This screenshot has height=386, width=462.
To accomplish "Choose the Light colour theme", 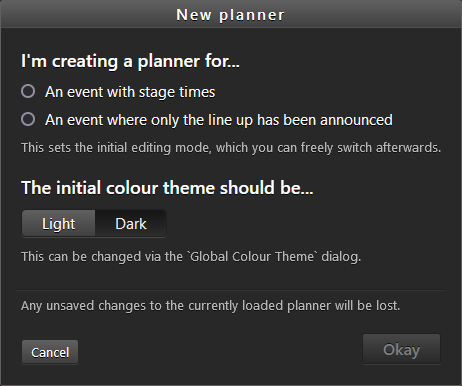I will click(x=59, y=223).
